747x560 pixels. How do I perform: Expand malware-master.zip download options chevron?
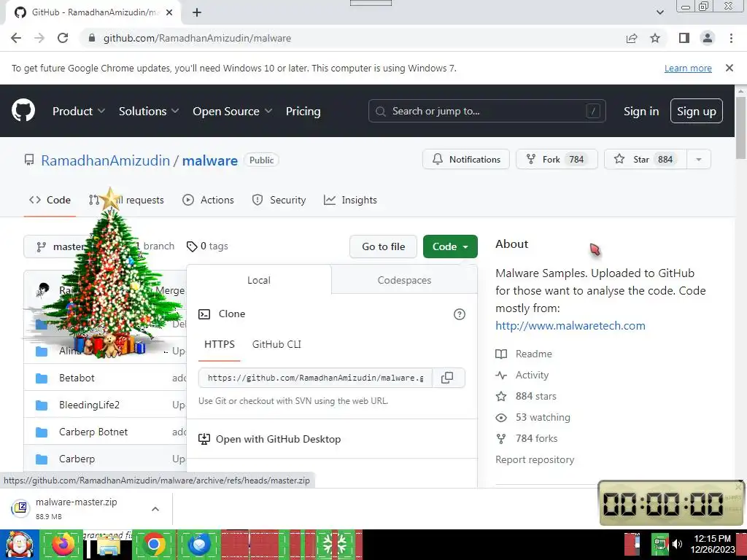[x=155, y=509]
